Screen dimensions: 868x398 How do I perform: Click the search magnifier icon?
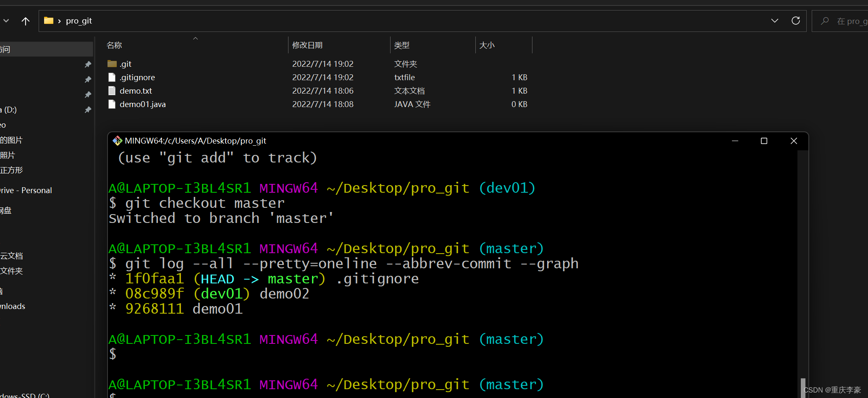pos(825,21)
